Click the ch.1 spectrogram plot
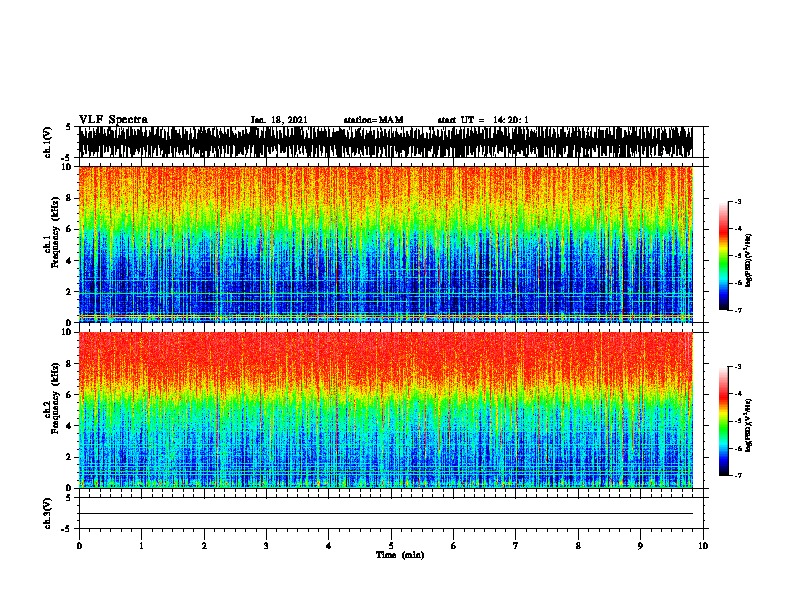 (x=391, y=244)
